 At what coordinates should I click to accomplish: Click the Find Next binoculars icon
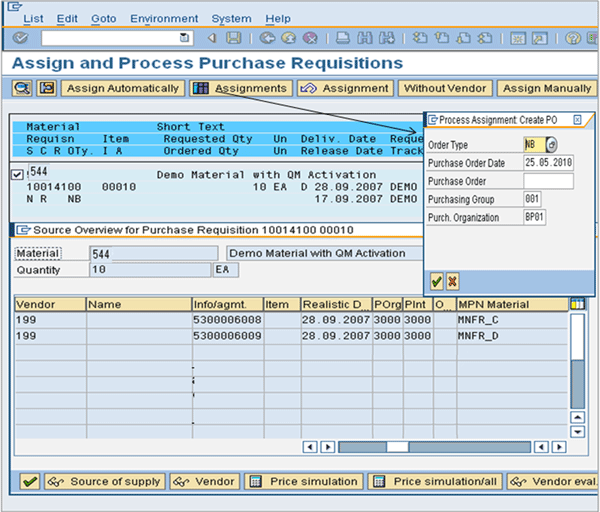pos(386,38)
